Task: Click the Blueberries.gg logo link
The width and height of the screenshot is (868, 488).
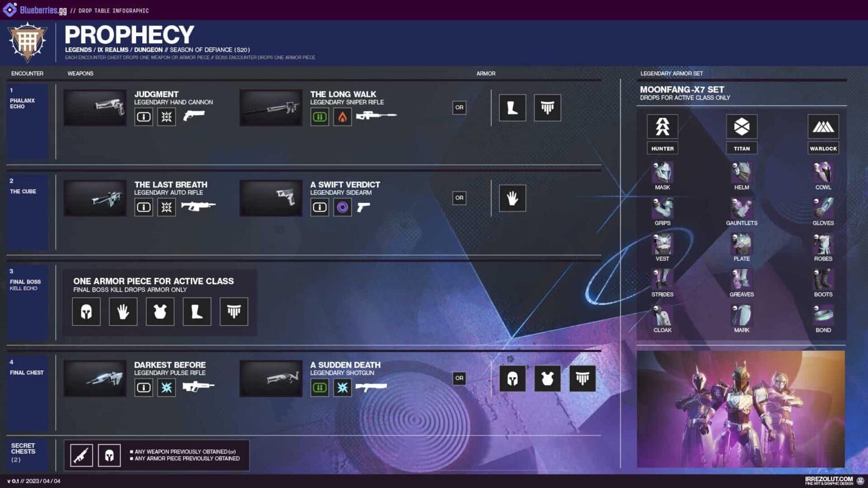Action: [35, 10]
